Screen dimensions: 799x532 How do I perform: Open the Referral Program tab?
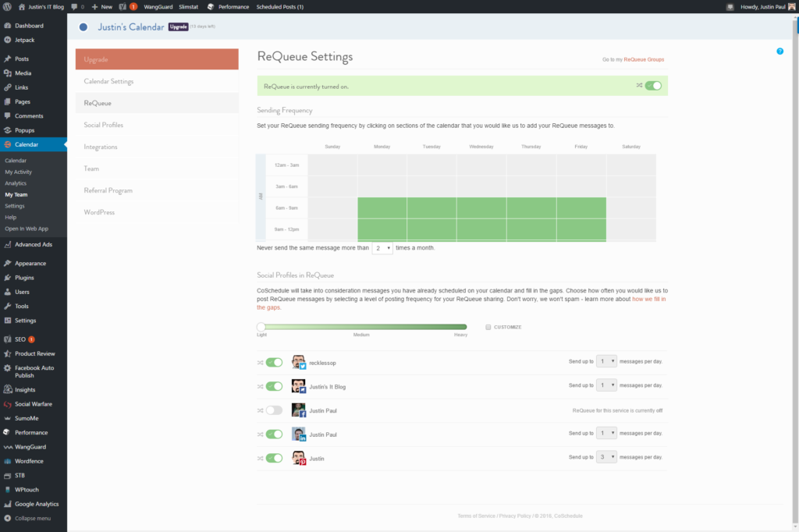click(x=157, y=190)
